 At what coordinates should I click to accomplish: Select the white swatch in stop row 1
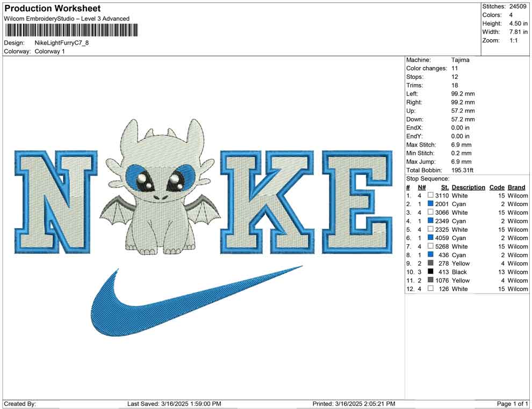[430, 195]
